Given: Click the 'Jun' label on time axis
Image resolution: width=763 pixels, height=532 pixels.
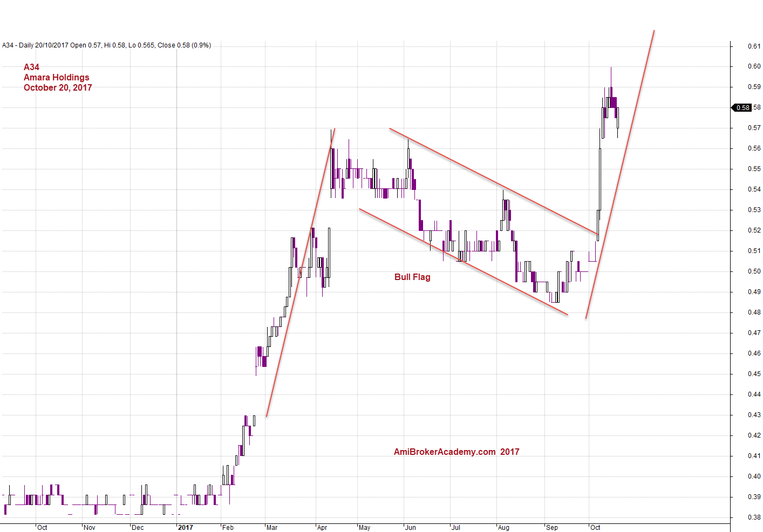Looking at the screenshot, I should pyautogui.click(x=411, y=528).
